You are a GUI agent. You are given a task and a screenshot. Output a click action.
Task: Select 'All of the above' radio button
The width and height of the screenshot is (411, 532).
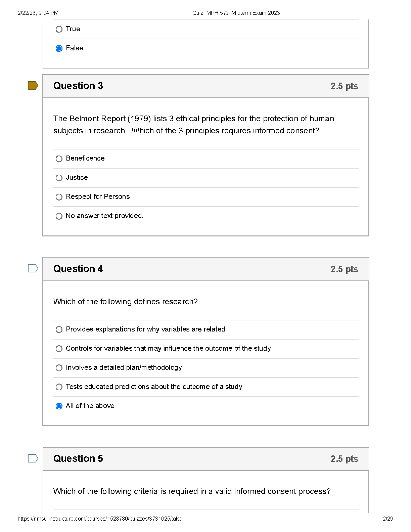(x=59, y=406)
